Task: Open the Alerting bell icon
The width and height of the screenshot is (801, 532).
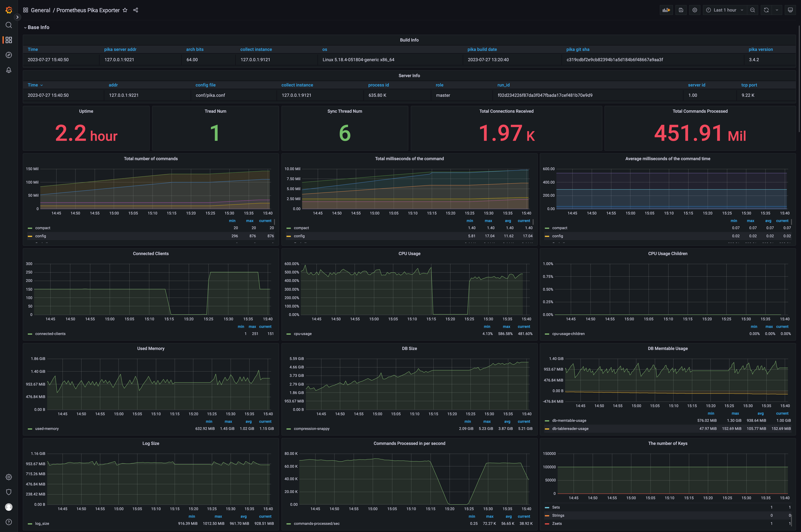Action: pyautogui.click(x=9, y=70)
